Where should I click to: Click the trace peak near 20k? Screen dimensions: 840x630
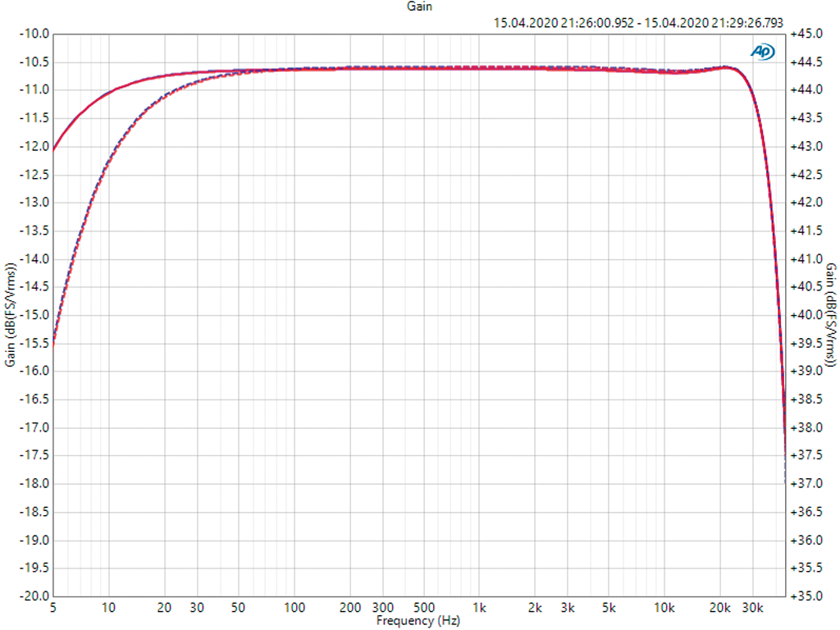pyautogui.click(x=725, y=67)
